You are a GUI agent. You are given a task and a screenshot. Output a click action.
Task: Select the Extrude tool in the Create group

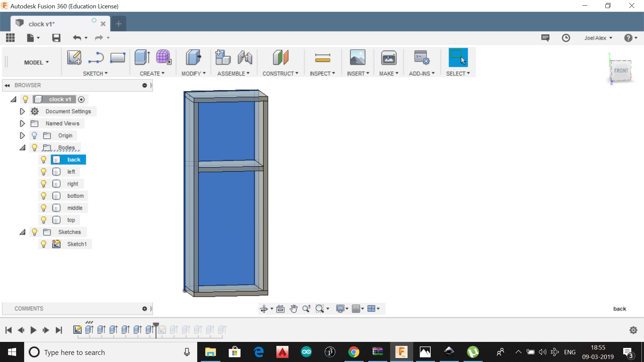[x=142, y=57]
